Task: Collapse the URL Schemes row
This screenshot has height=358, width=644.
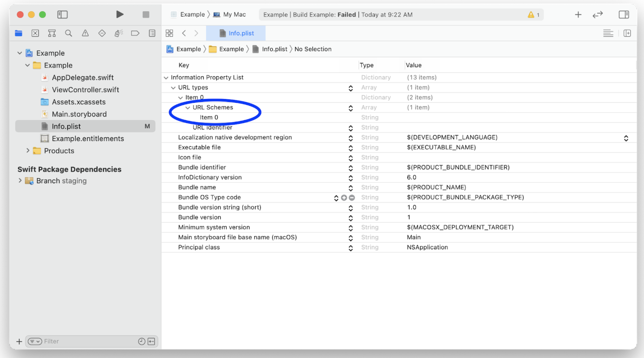Action: pos(188,108)
